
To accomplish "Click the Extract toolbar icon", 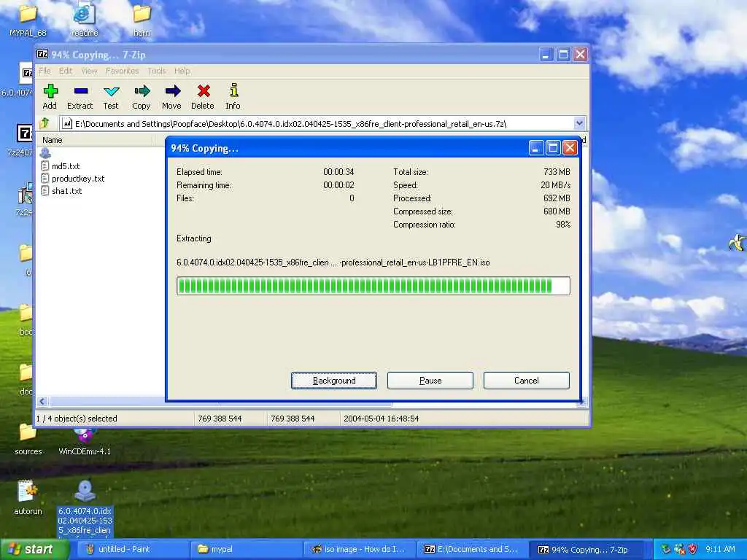I will (80, 97).
